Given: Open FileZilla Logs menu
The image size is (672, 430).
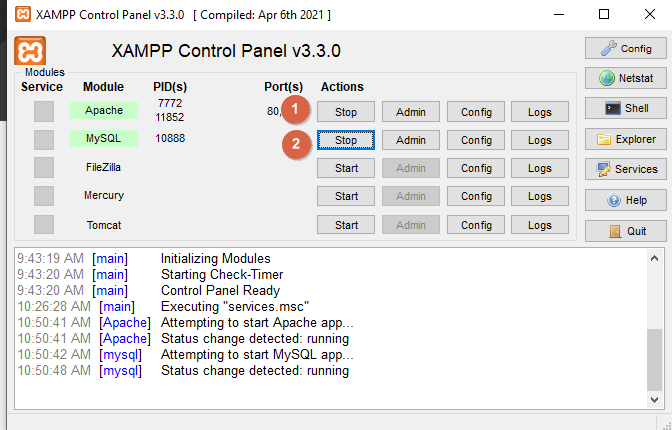Looking at the screenshot, I should (540, 168).
